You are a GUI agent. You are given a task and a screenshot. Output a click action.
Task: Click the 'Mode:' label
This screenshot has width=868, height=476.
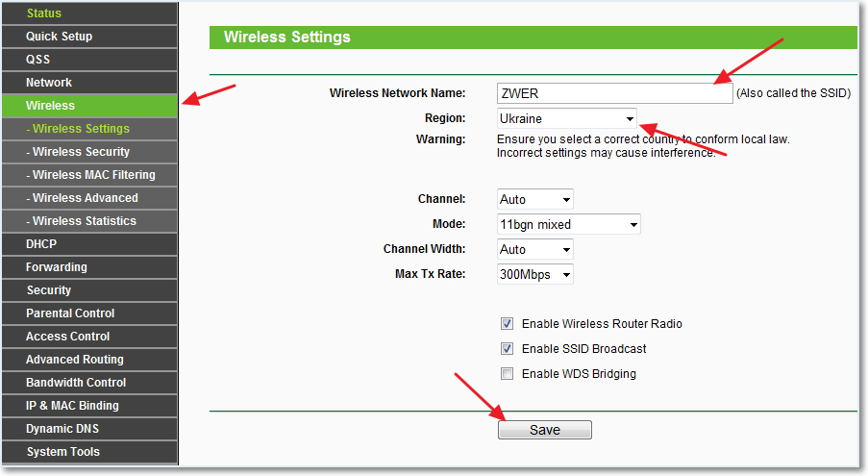coord(449,224)
